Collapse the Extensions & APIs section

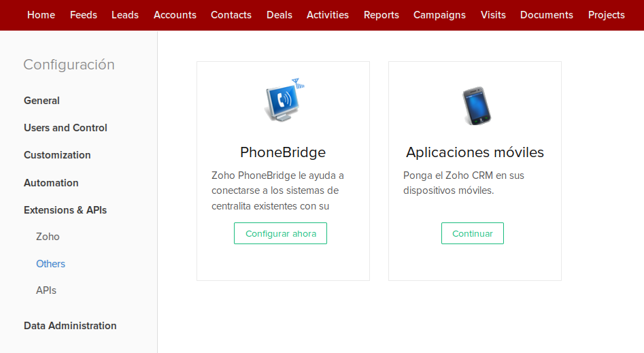click(x=65, y=210)
